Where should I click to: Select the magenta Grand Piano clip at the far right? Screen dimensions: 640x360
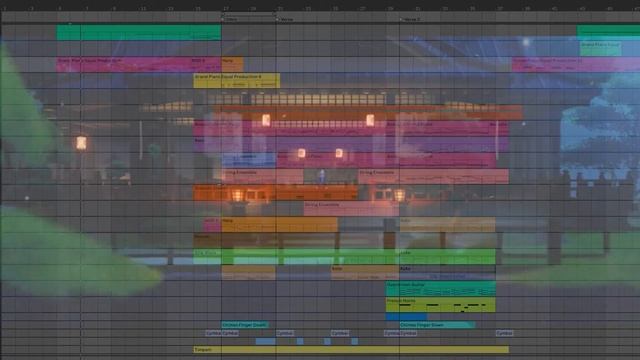576,64
